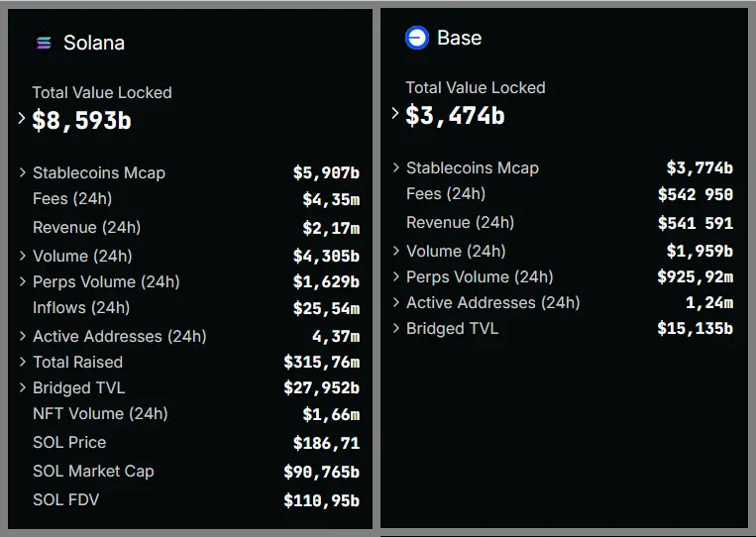
Task: Expand Solana Active Addresses (24h) row
Action: coord(23,336)
